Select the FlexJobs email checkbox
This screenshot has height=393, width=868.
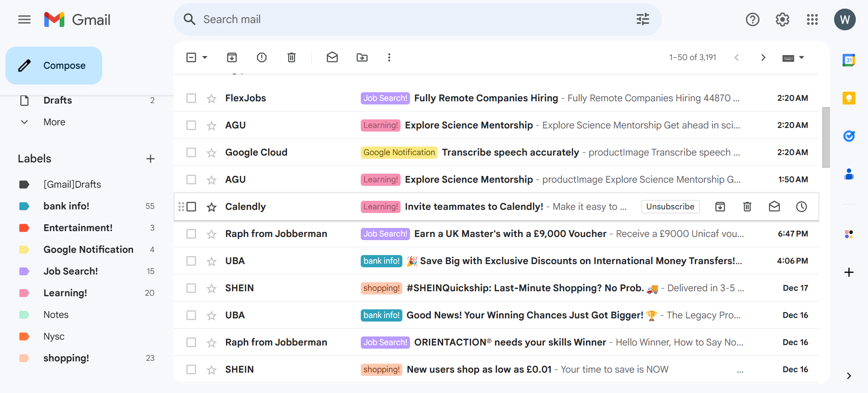pos(191,98)
